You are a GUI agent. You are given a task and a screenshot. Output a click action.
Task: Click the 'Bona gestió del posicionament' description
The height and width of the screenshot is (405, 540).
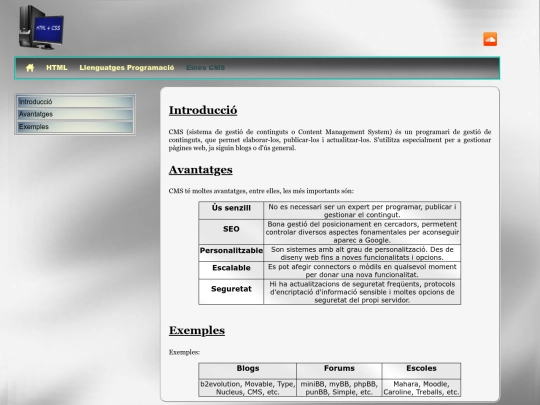pos(362,232)
